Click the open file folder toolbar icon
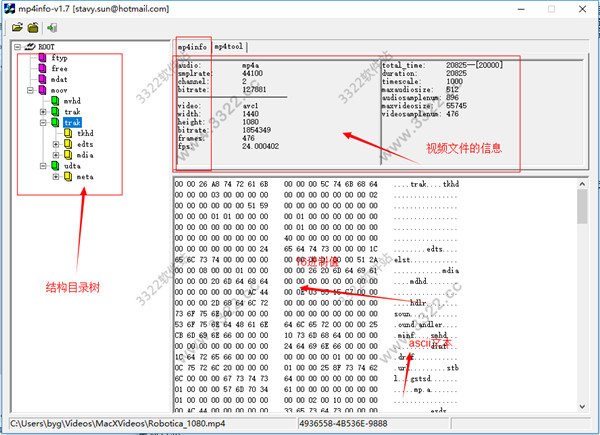 click(17, 28)
